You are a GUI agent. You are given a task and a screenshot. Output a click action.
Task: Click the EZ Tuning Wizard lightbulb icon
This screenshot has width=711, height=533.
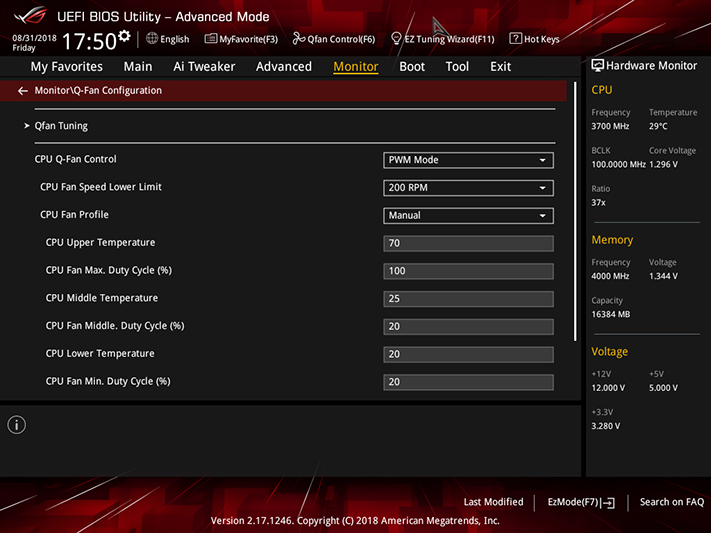point(396,39)
